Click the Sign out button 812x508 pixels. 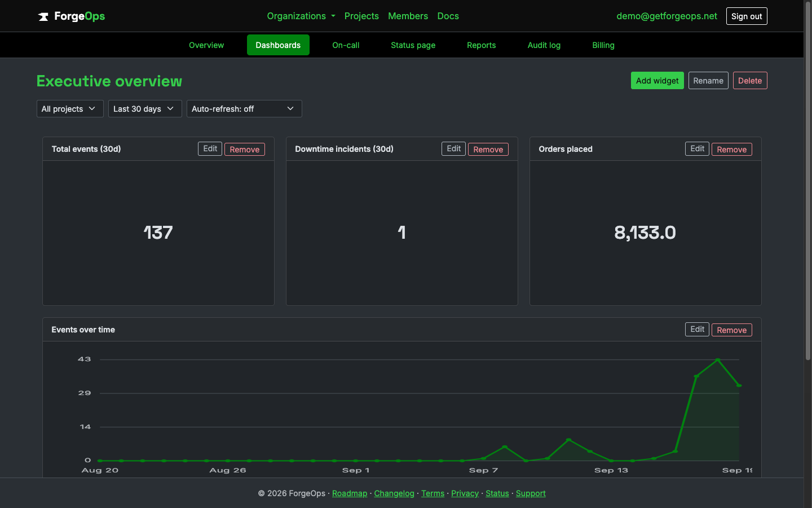point(747,16)
